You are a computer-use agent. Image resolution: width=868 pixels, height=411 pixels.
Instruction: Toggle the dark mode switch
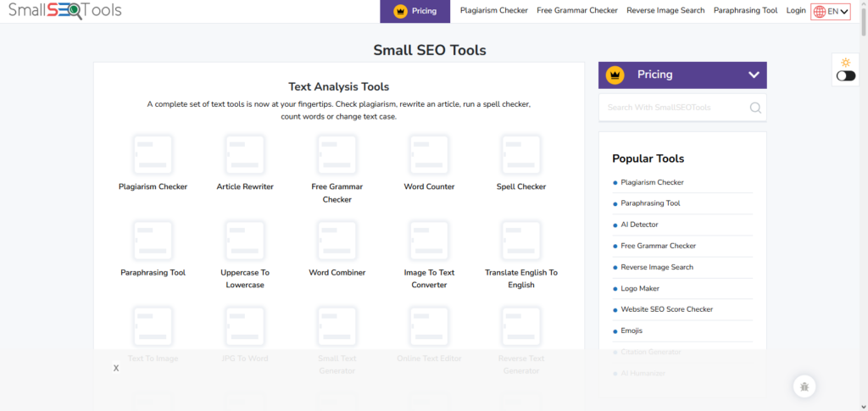pos(845,75)
